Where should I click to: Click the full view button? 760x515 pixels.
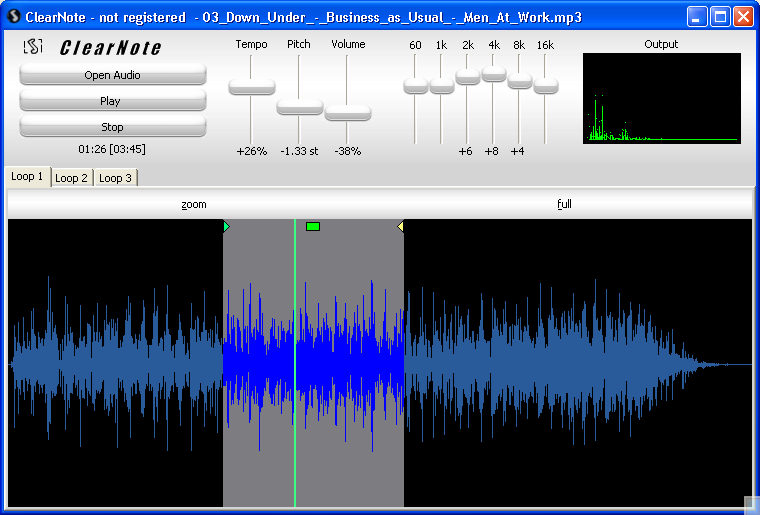564,204
